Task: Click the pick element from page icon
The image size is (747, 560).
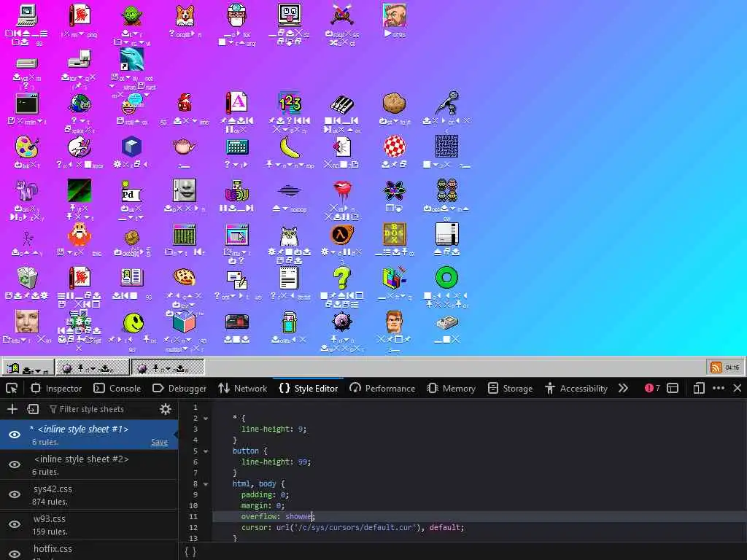Action: pyautogui.click(x=12, y=389)
